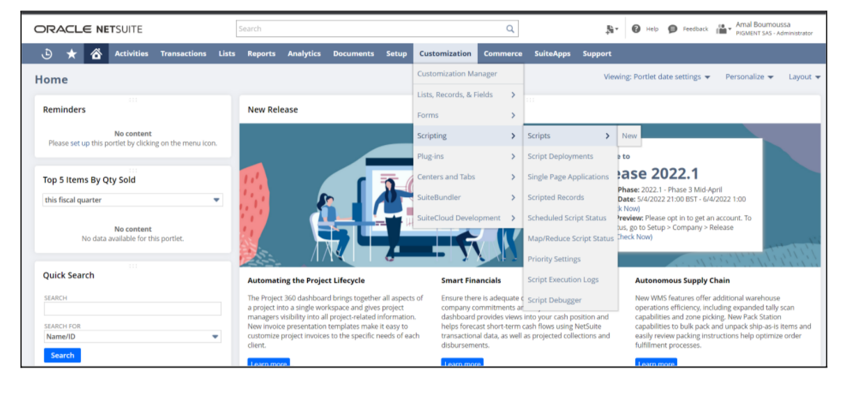Select Scheduled Script Status
Image resolution: width=868 pixels, height=402 pixels.
[571, 218]
